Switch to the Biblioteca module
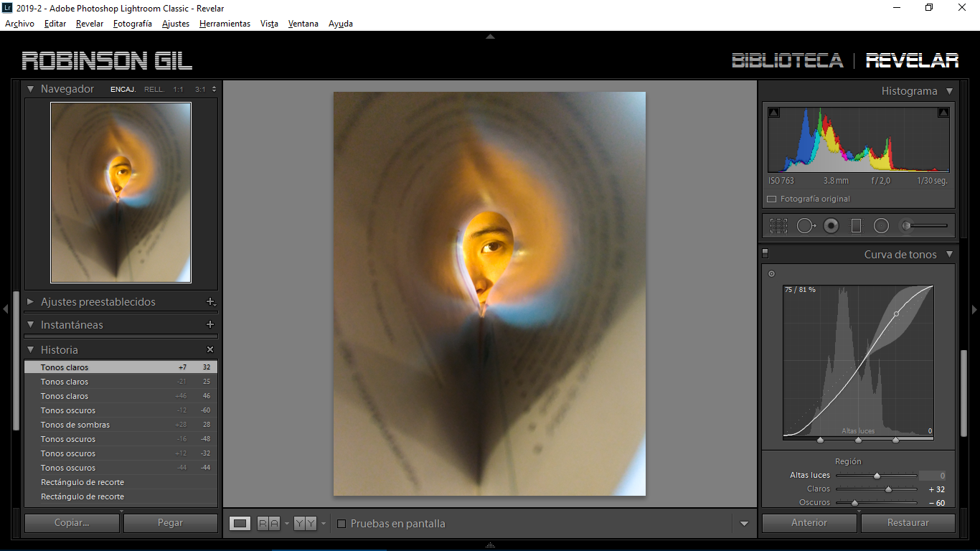Screen dimensions: 980x551 pyautogui.click(x=787, y=60)
